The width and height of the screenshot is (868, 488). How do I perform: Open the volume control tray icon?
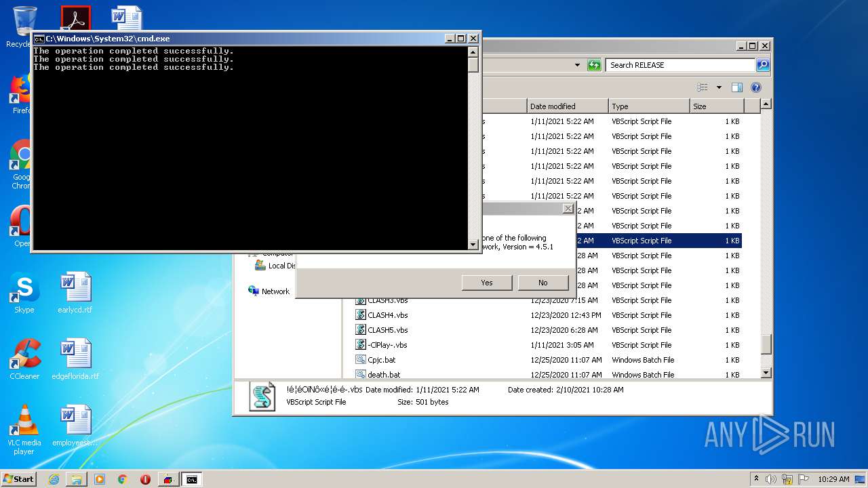click(771, 479)
